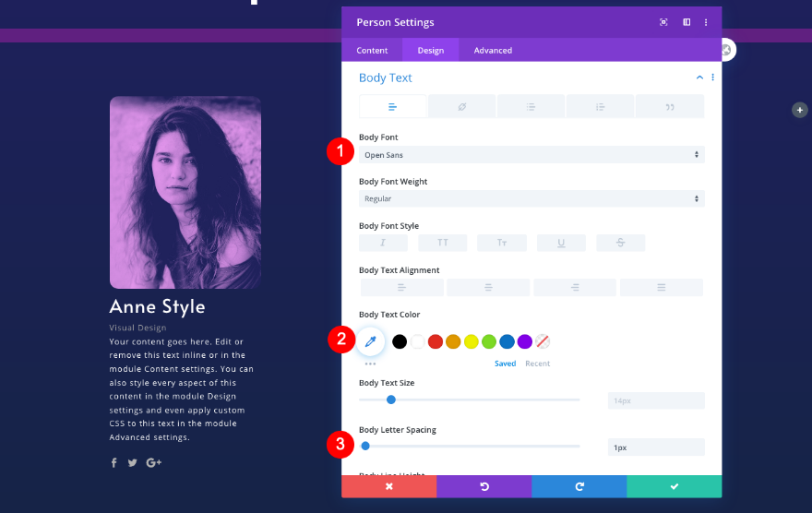Justify body text alignment
This screenshot has height=513, width=812.
(662, 287)
